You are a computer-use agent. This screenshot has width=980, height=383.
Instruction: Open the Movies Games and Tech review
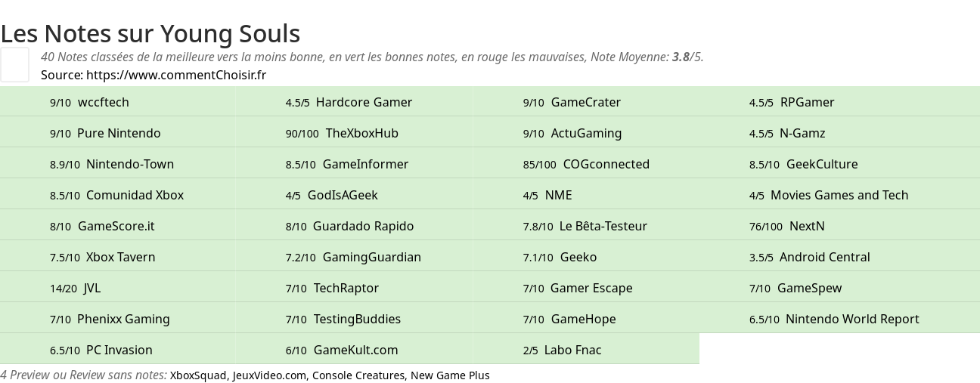tap(839, 195)
